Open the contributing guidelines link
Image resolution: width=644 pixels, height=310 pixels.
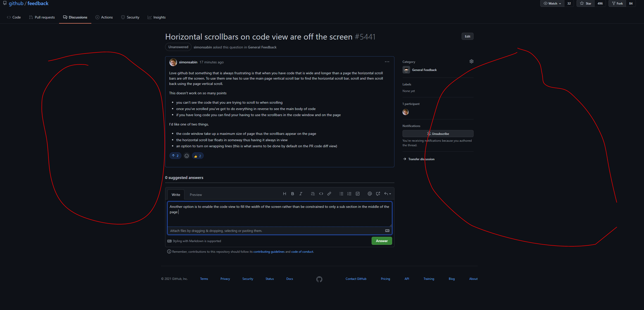pyautogui.click(x=269, y=252)
